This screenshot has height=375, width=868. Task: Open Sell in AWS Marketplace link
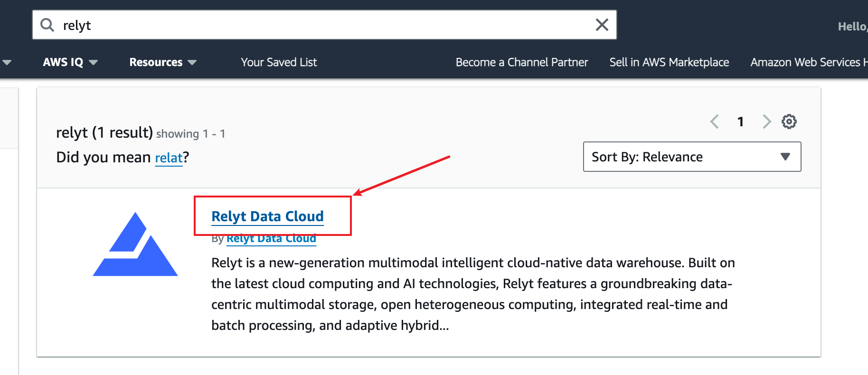(x=669, y=62)
